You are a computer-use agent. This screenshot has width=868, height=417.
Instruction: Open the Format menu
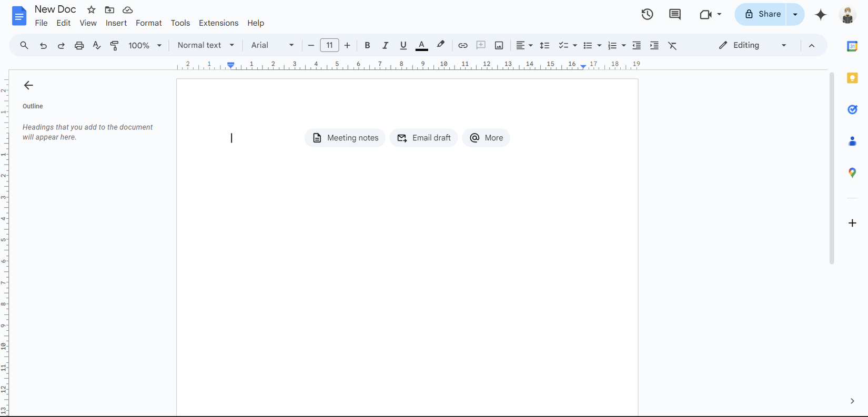[148, 23]
